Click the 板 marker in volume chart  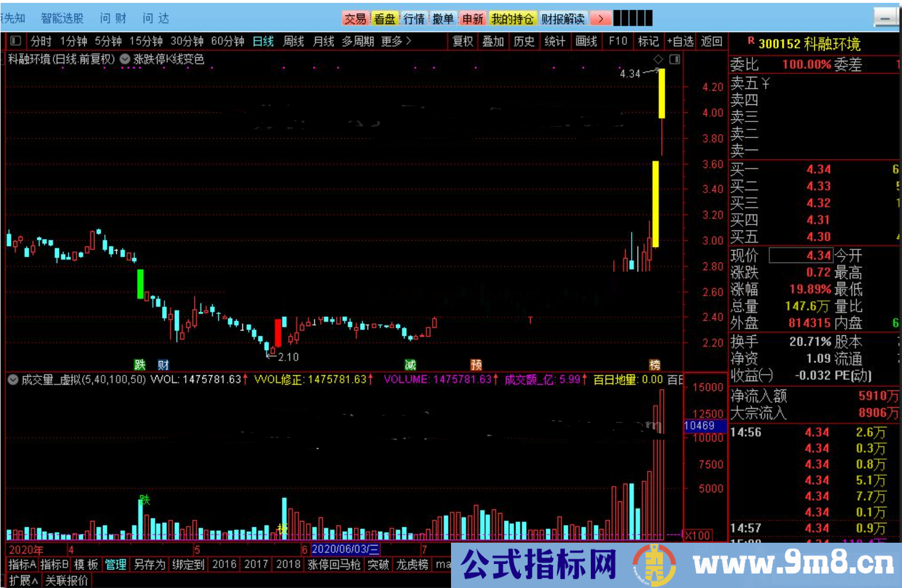[x=282, y=528]
